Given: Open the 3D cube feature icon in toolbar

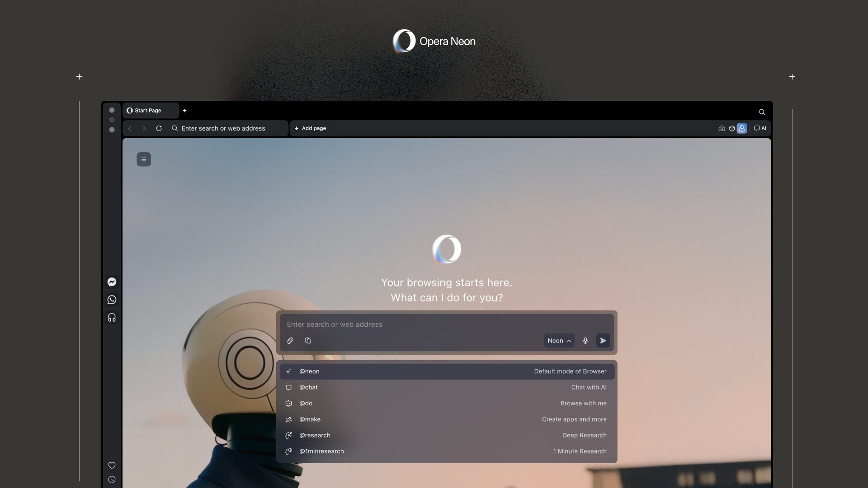Looking at the screenshot, I should [732, 128].
